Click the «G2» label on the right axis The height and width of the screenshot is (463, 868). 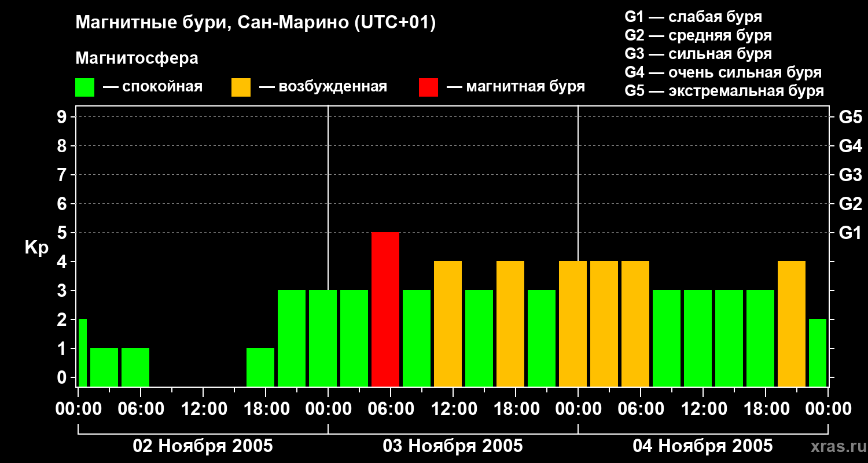(x=850, y=204)
